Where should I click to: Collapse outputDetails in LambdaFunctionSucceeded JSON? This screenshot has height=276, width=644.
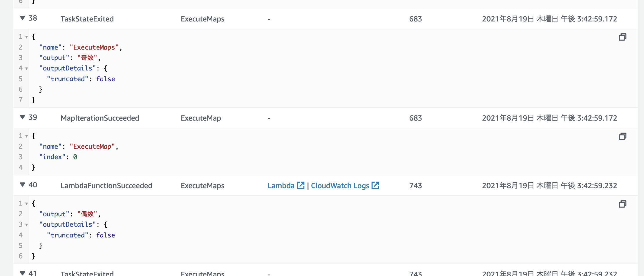coord(26,225)
